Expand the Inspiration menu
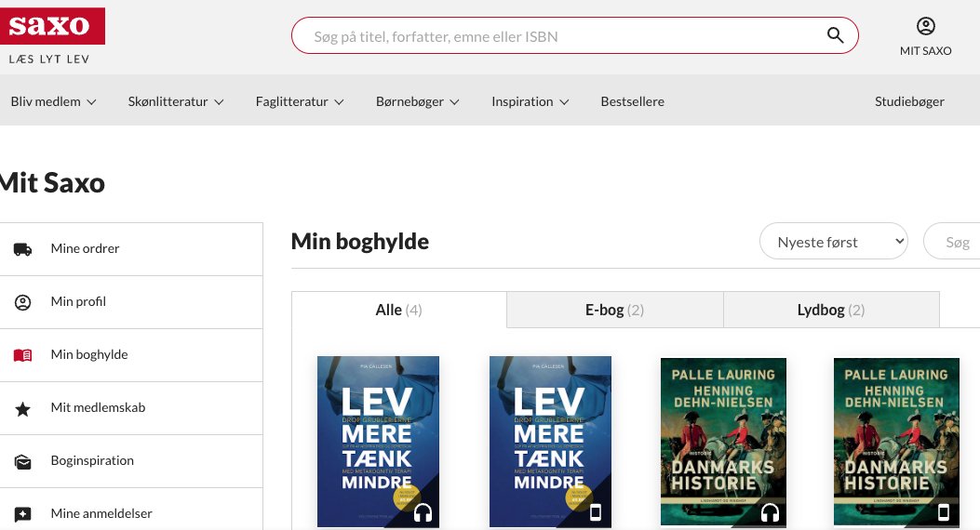Image resolution: width=980 pixels, height=530 pixels. 530,101
